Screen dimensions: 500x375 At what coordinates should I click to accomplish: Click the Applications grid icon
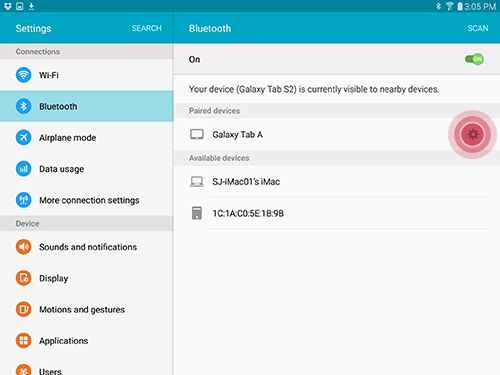[23, 340]
